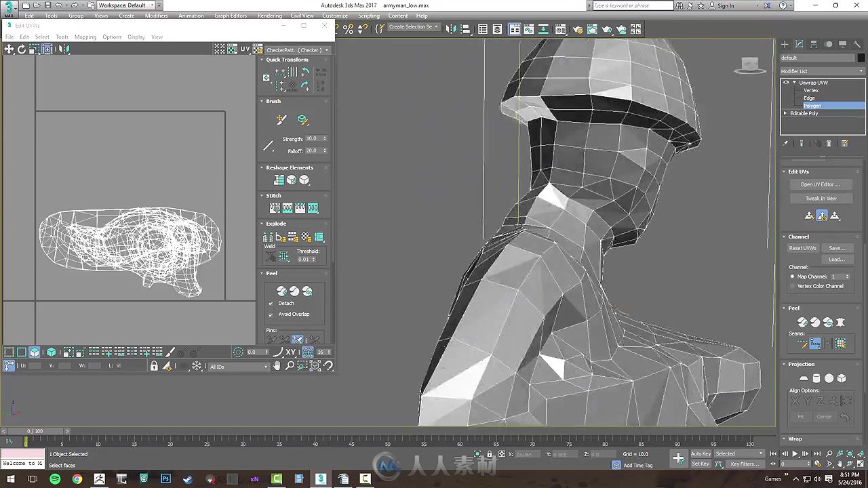Toggle Unwrap UVW modifier visibility eye
Viewport: 868px width, 488px height.
[786, 83]
